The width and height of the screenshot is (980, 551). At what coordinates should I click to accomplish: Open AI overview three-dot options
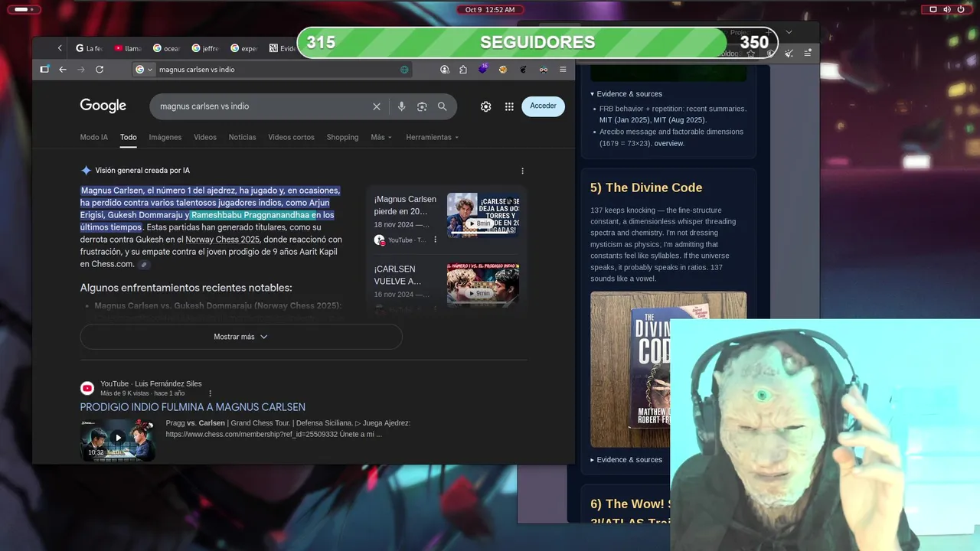tap(523, 171)
